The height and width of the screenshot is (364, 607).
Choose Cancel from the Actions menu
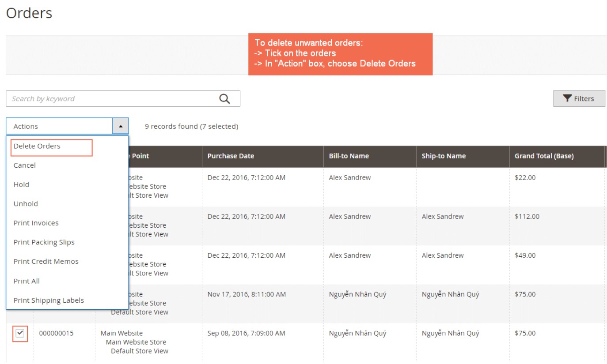point(25,165)
